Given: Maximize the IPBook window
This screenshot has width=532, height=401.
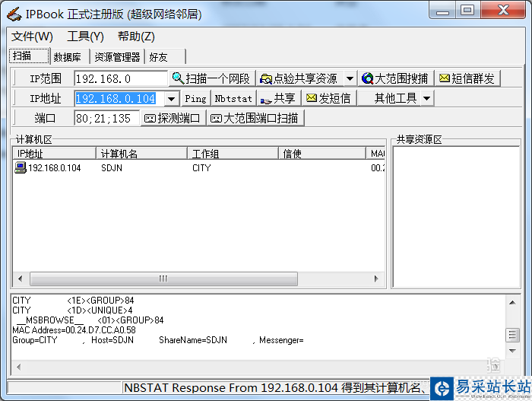Looking at the screenshot, I should tap(467, 10).
